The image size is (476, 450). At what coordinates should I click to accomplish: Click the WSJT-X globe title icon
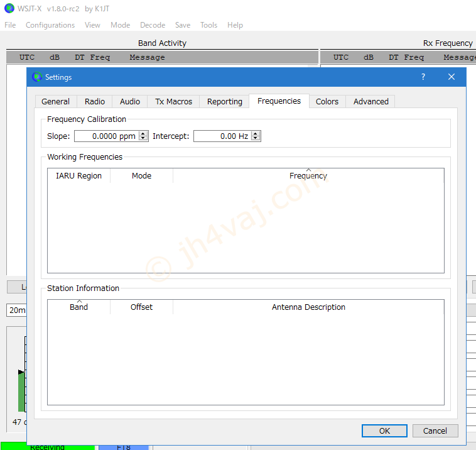coord(9,8)
